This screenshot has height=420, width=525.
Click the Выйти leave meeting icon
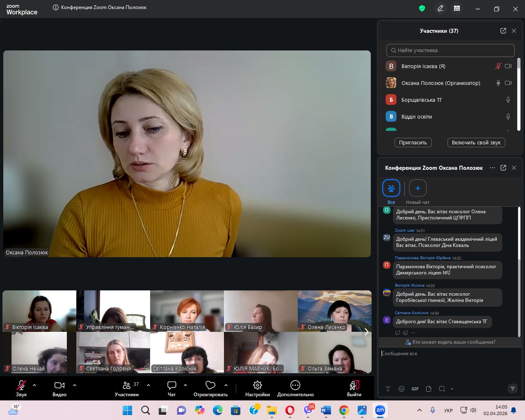pyautogui.click(x=354, y=385)
